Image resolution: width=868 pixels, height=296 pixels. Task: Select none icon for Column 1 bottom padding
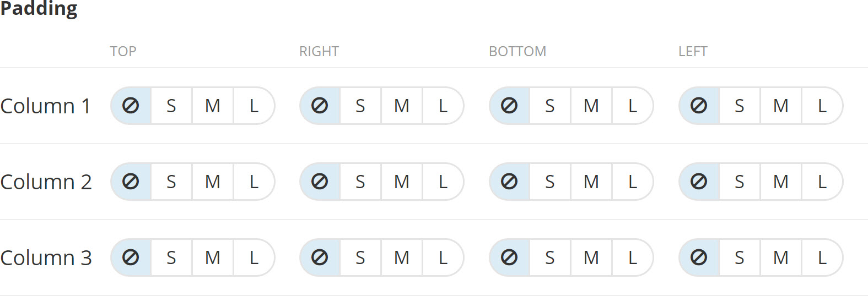[509, 106]
